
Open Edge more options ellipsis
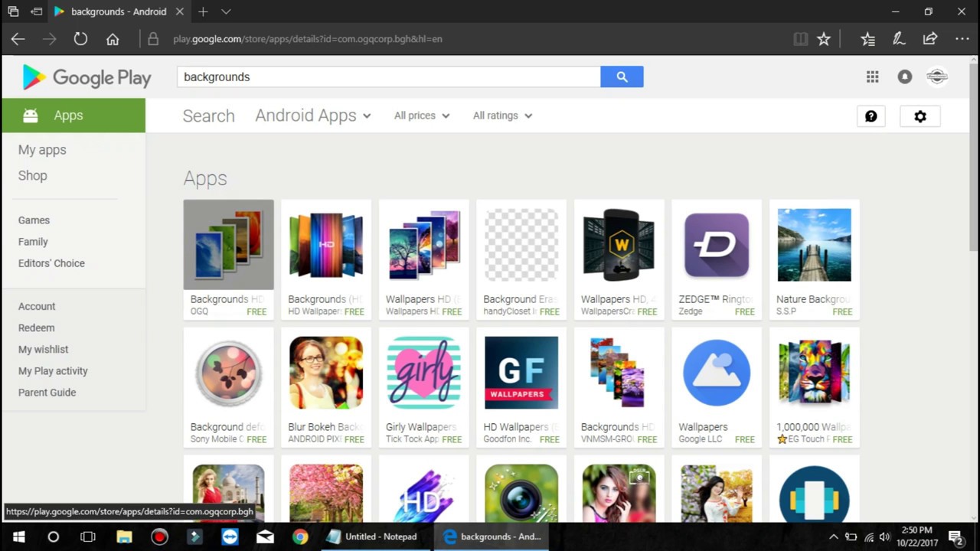click(962, 39)
